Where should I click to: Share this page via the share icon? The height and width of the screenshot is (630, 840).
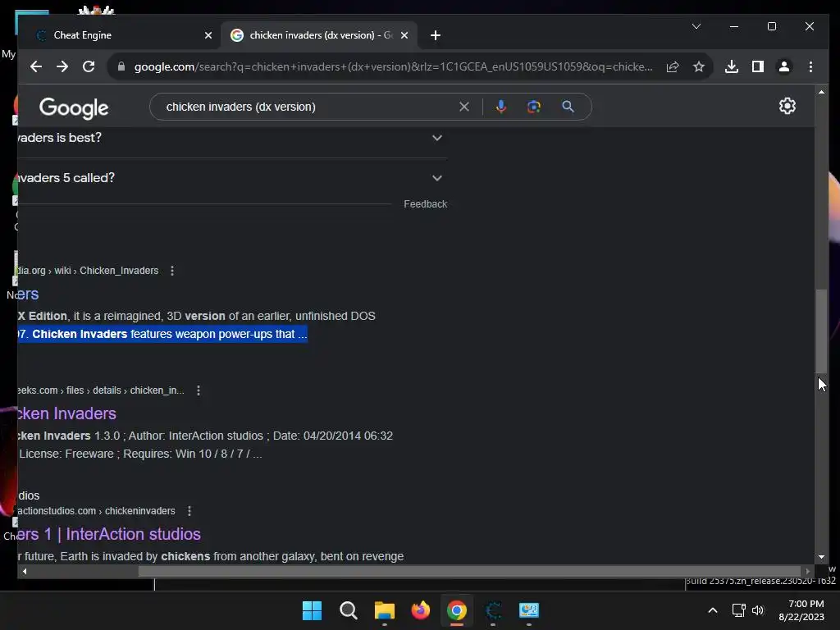673,66
